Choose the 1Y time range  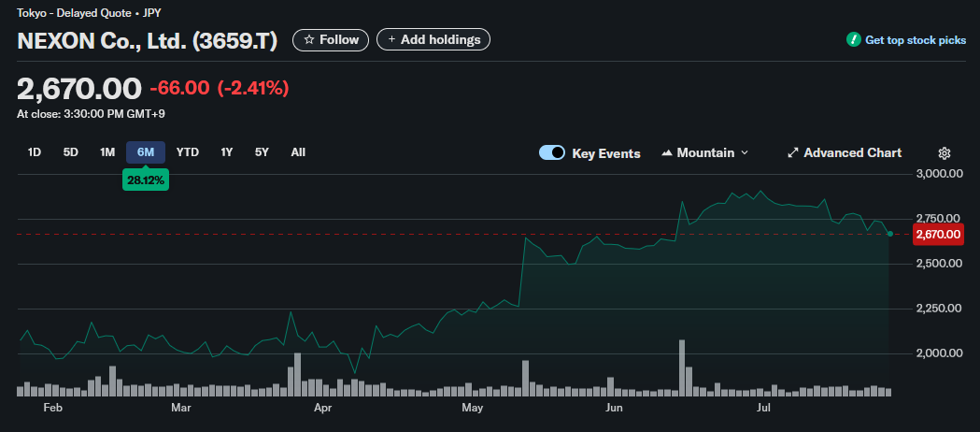(227, 152)
